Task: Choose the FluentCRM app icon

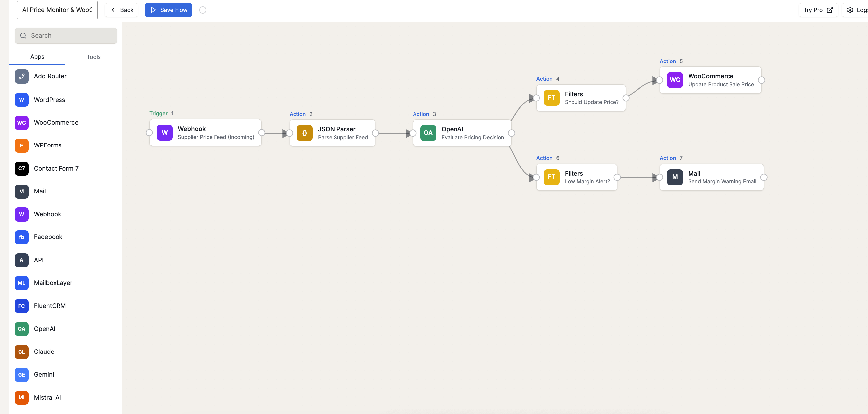Action: click(21, 306)
